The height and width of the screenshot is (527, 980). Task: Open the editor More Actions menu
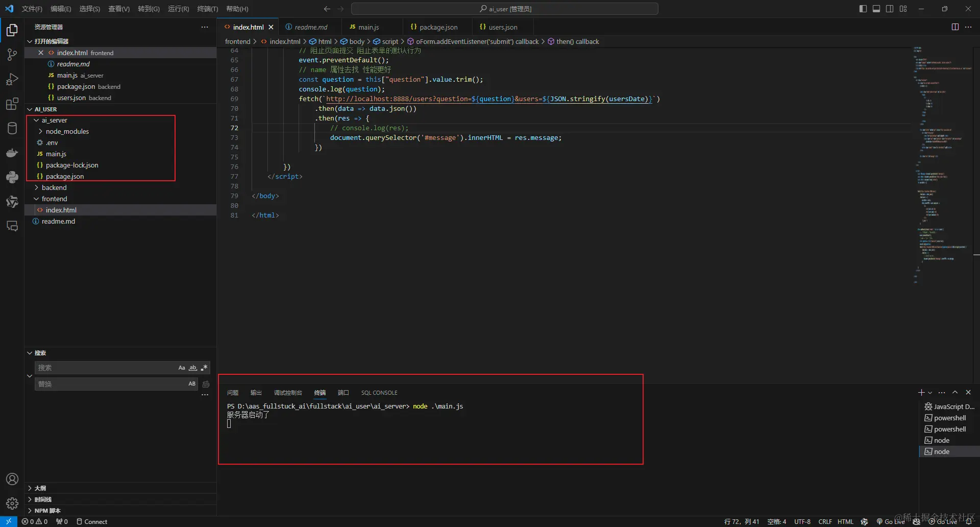[968, 27]
